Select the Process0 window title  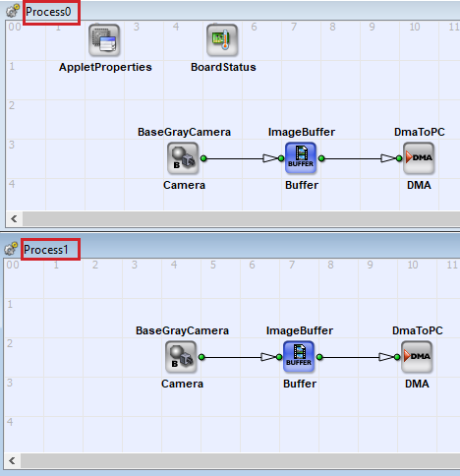tap(48, 12)
